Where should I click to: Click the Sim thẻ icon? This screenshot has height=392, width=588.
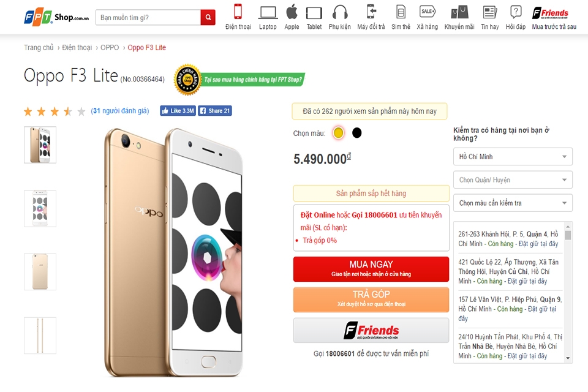tap(401, 12)
